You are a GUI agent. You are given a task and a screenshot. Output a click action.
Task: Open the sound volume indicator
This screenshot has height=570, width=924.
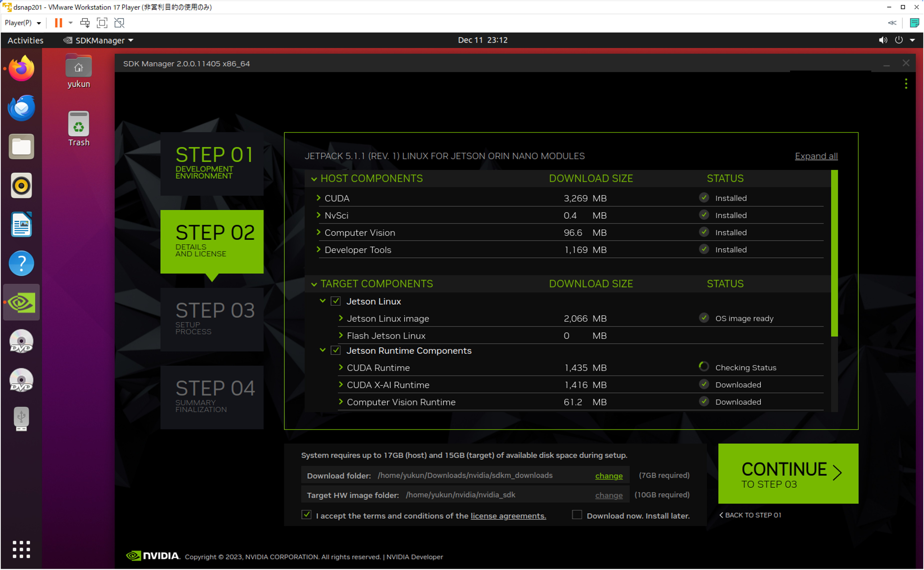(x=883, y=40)
